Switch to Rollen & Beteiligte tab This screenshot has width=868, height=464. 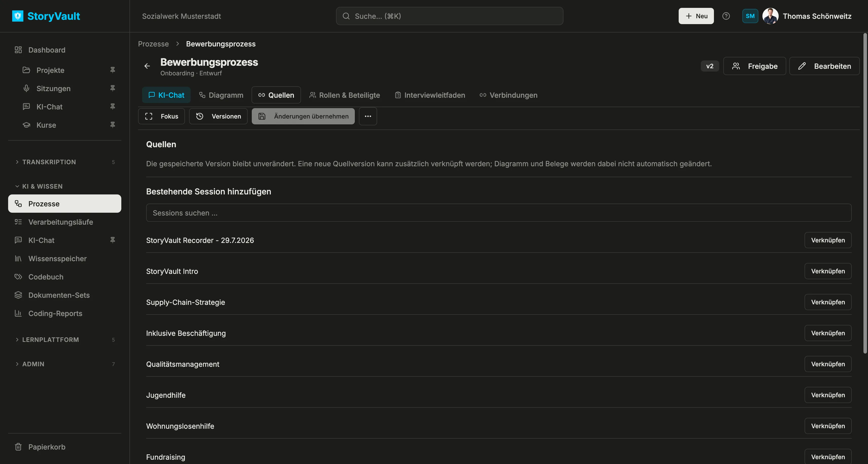pos(345,95)
